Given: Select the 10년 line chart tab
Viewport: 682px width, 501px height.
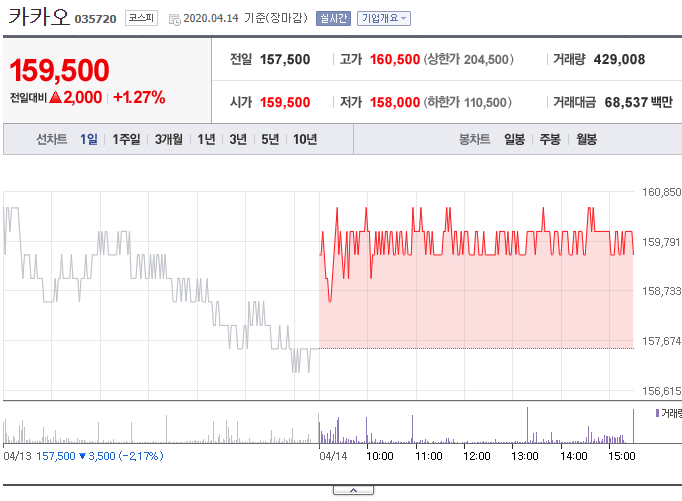Looking at the screenshot, I should (x=305, y=139).
